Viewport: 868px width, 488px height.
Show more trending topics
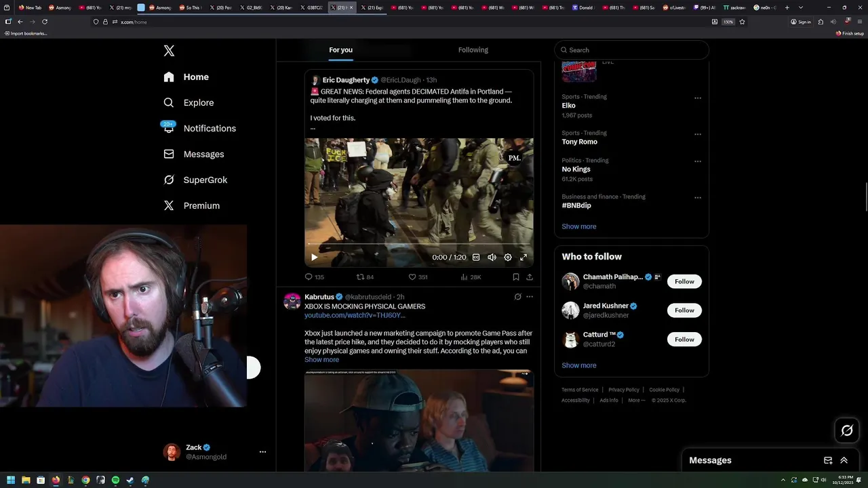pyautogui.click(x=579, y=226)
